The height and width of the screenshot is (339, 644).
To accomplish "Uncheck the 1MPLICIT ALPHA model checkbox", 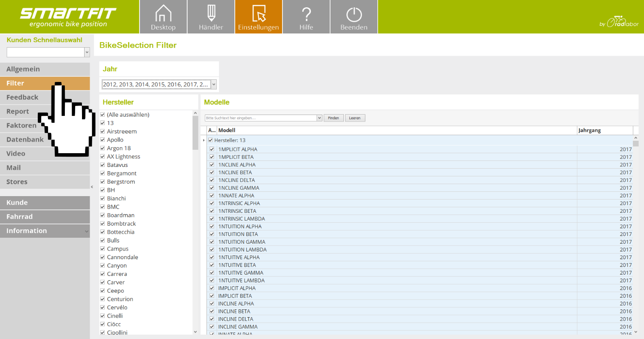I will click(x=212, y=149).
